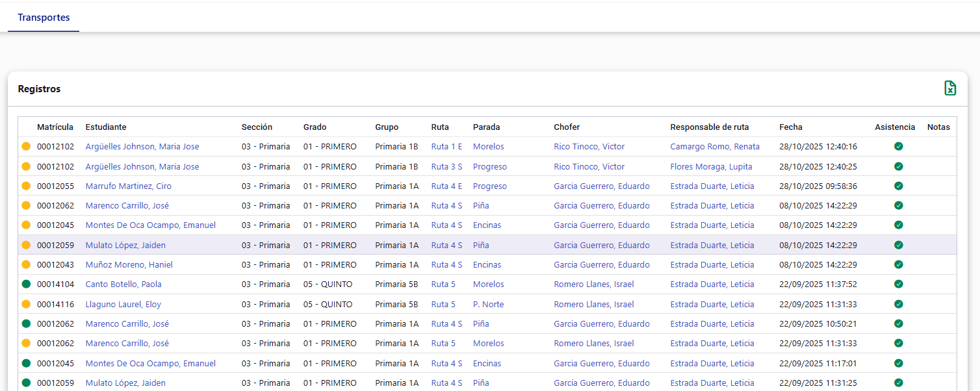Screen dimensions: 980x391
Task: Open route manager Camargo Romo, Renata
Action: (x=715, y=147)
